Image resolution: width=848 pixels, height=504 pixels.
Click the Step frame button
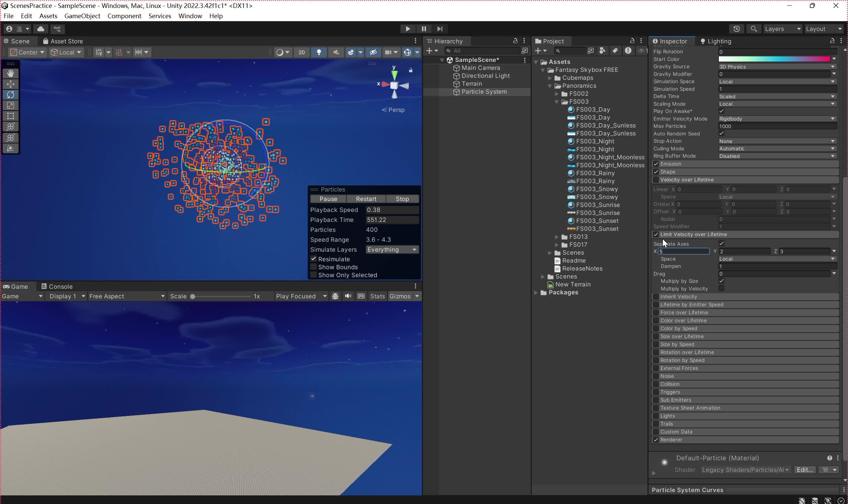pyautogui.click(x=440, y=29)
